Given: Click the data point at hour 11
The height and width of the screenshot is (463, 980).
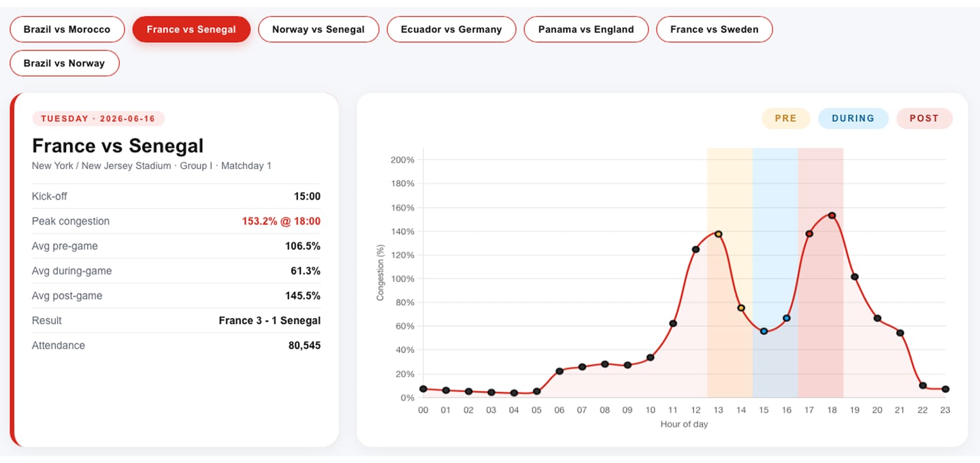Looking at the screenshot, I should [673, 323].
